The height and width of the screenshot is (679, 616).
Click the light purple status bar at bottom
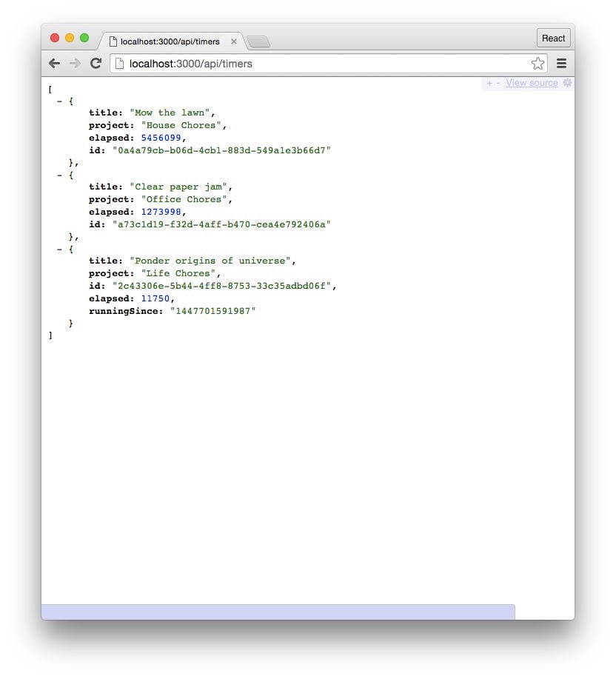pyautogui.click(x=278, y=612)
